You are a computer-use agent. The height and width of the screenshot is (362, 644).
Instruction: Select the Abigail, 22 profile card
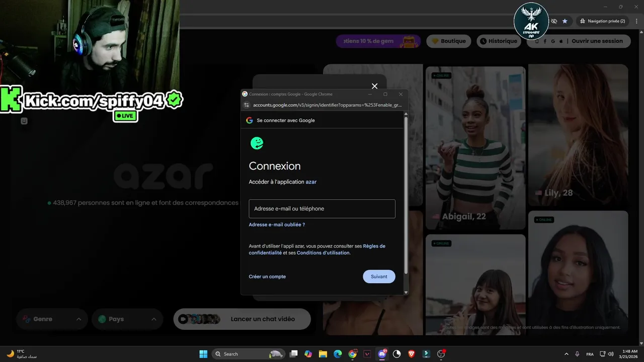pyautogui.click(x=475, y=147)
